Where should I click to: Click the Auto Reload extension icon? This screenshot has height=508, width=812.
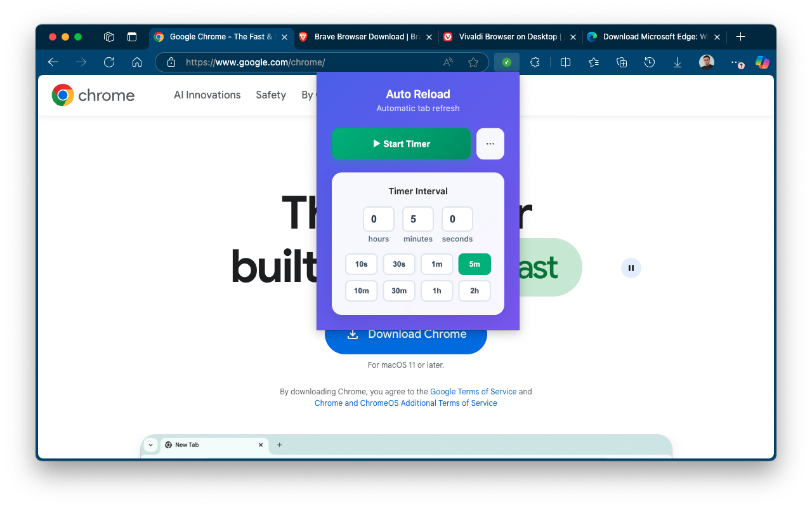pyautogui.click(x=507, y=62)
